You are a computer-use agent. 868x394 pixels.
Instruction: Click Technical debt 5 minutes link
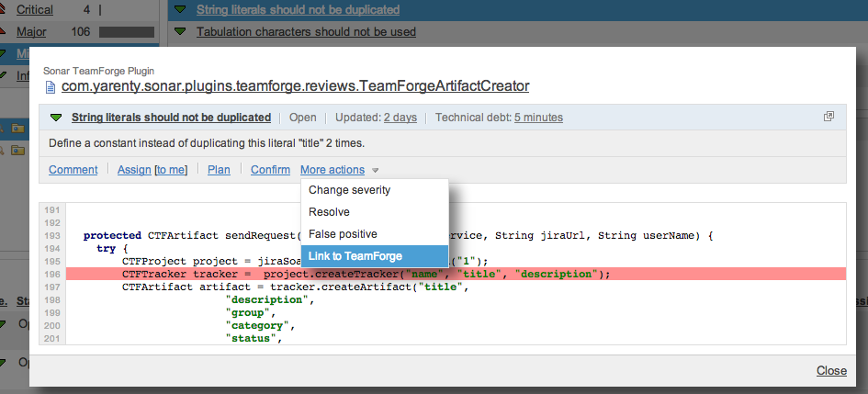tap(538, 118)
